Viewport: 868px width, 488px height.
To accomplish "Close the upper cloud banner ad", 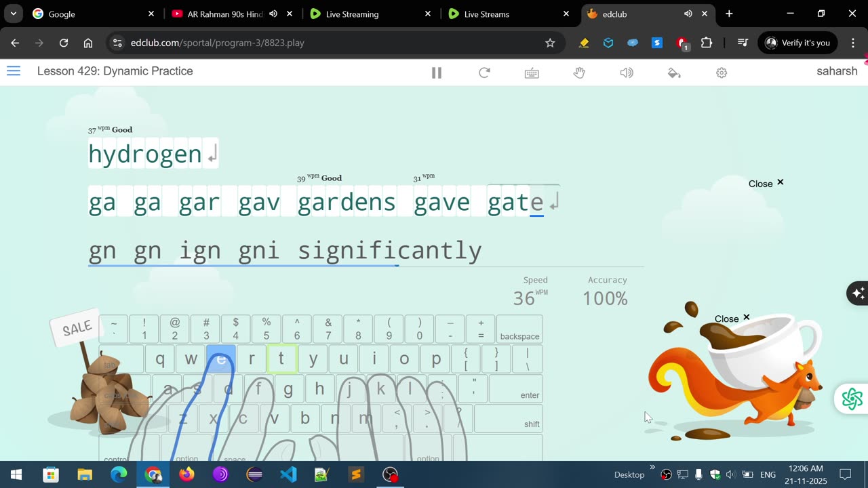I will coord(766,184).
